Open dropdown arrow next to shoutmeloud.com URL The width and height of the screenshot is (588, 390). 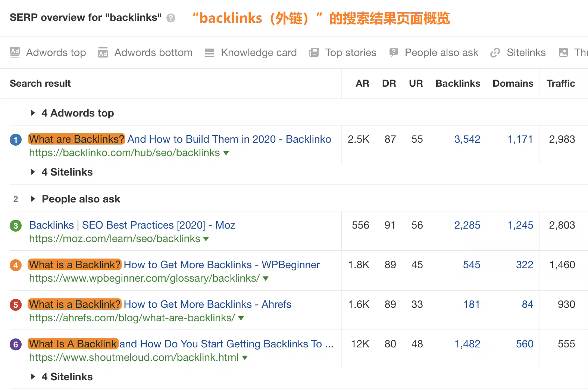(245, 358)
